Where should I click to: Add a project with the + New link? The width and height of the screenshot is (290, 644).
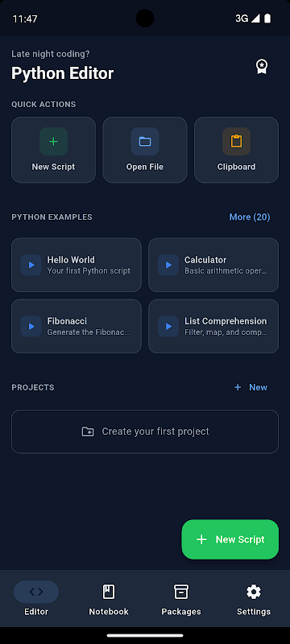point(251,387)
